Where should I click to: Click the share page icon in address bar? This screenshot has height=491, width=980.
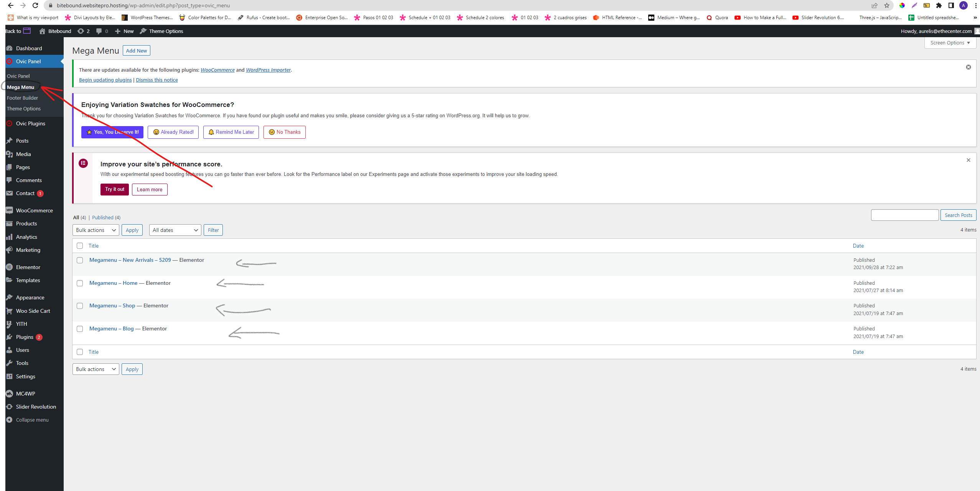875,5
